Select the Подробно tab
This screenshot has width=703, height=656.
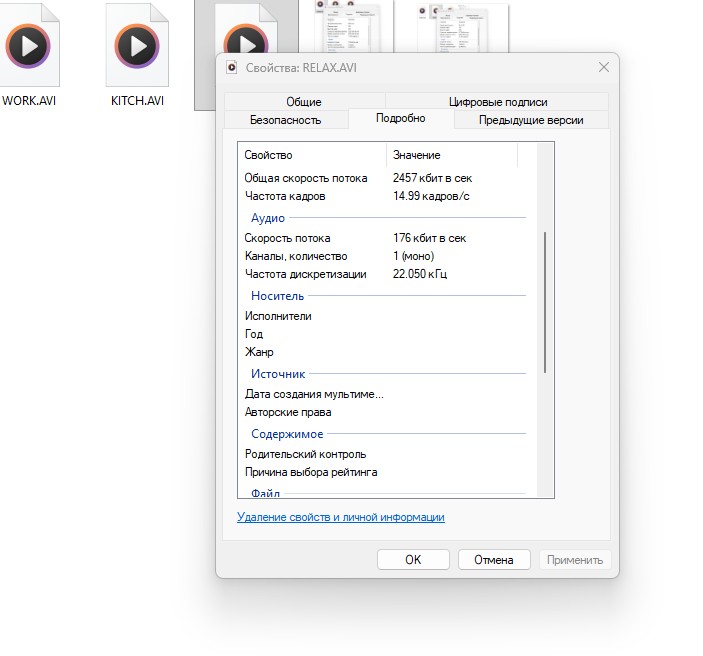401,118
